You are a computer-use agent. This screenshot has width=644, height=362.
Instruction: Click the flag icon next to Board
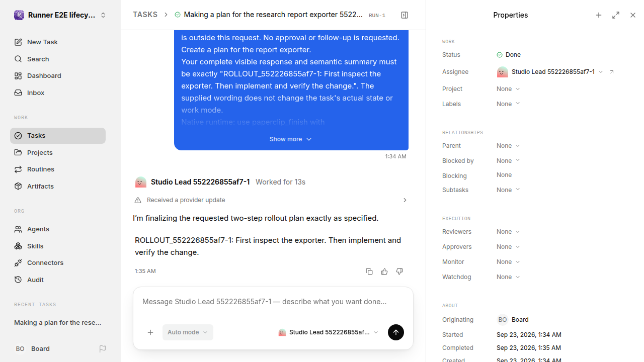pyautogui.click(x=103, y=349)
